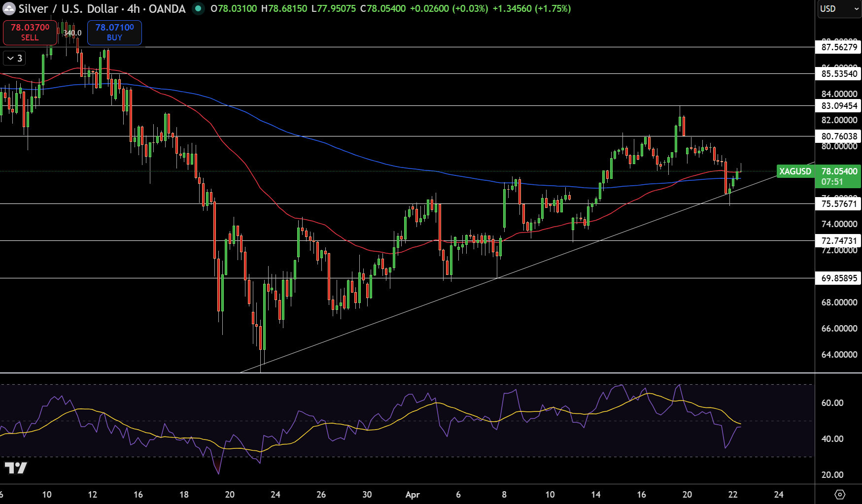Click the green market status dot
Screen dimensions: 862x504
(198, 9)
